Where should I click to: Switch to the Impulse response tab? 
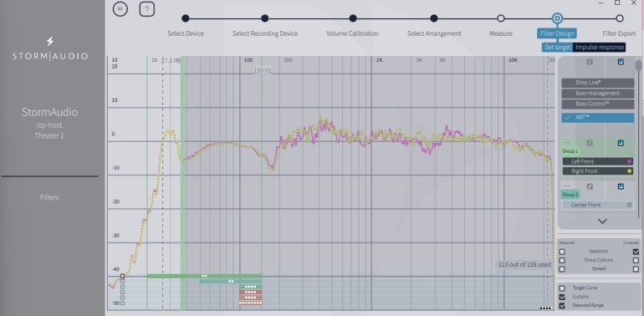pos(599,47)
